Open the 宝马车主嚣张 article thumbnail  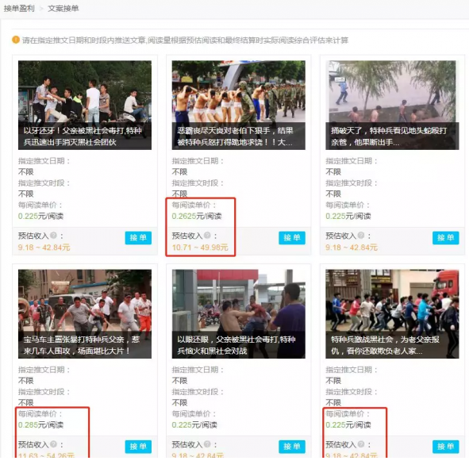85,314
